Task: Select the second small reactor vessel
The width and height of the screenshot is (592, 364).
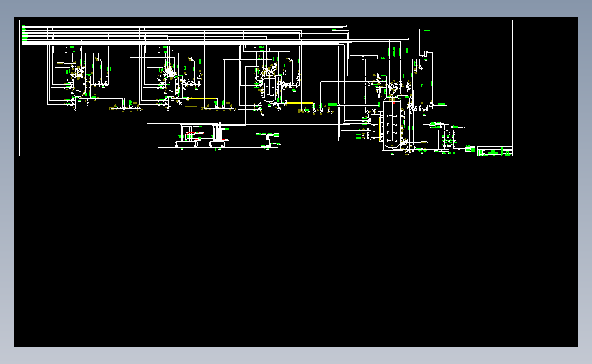Action: pos(171,87)
